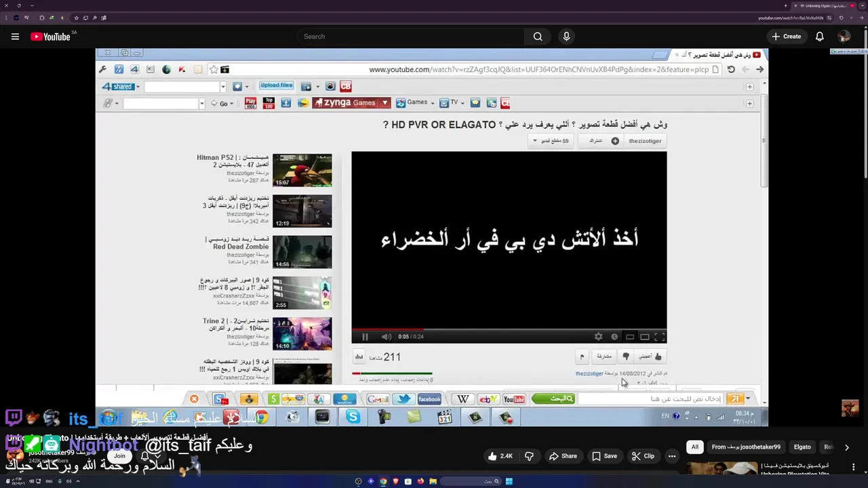Open the Trine 2 suggested video thumbnail
The width and height of the screenshot is (868, 488).
[302, 333]
